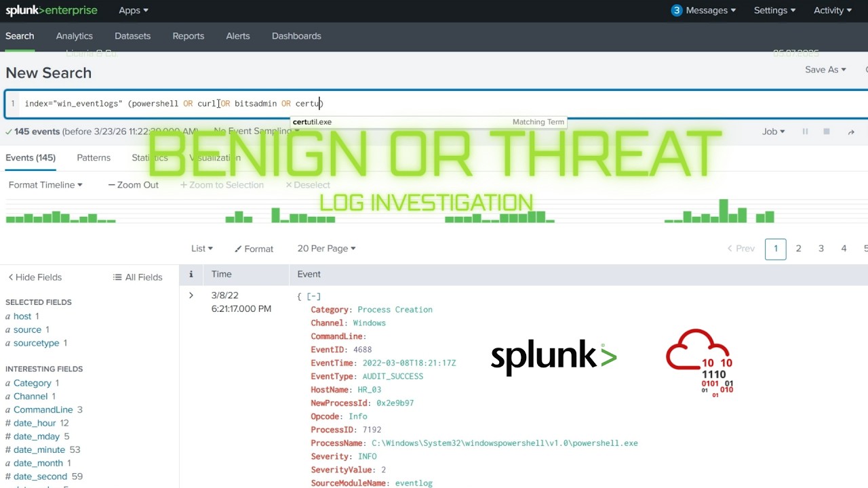Share the search job
The width and height of the screenshot is (868, 488).
(851, 131)
